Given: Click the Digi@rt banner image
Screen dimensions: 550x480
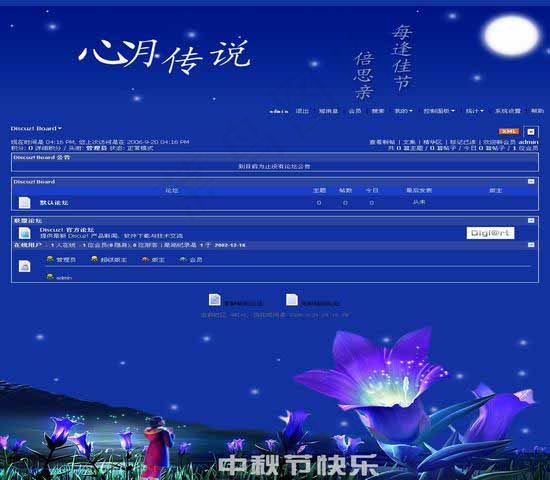Looking at the screenshot, I should 490,233.
